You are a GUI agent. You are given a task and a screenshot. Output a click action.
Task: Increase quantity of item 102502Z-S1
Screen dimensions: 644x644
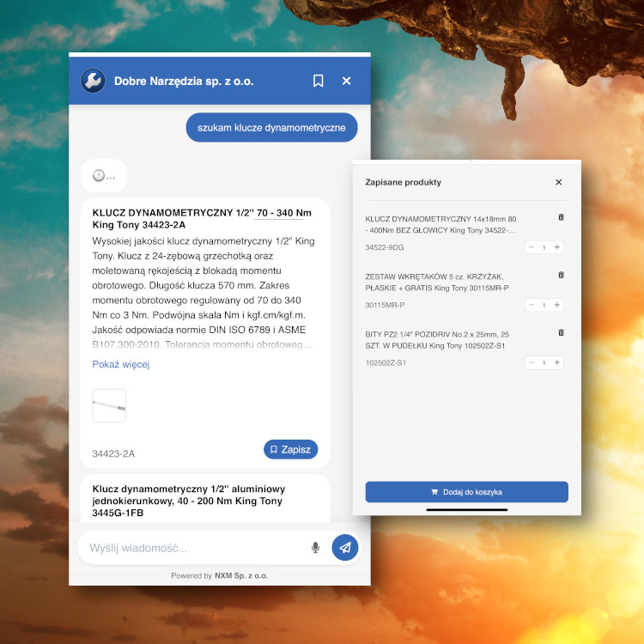556,362
